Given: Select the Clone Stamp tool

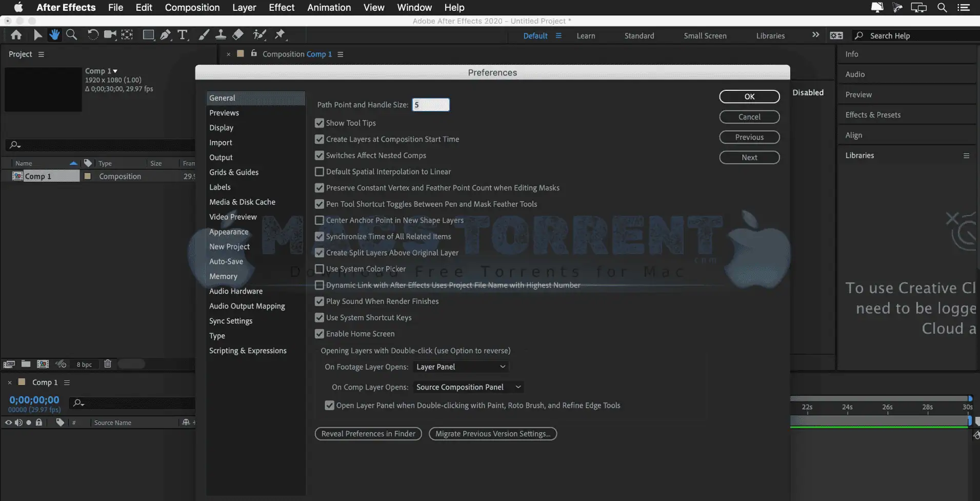Looking at the screenshot, I should pyautogui.click(x=221, y=35).
